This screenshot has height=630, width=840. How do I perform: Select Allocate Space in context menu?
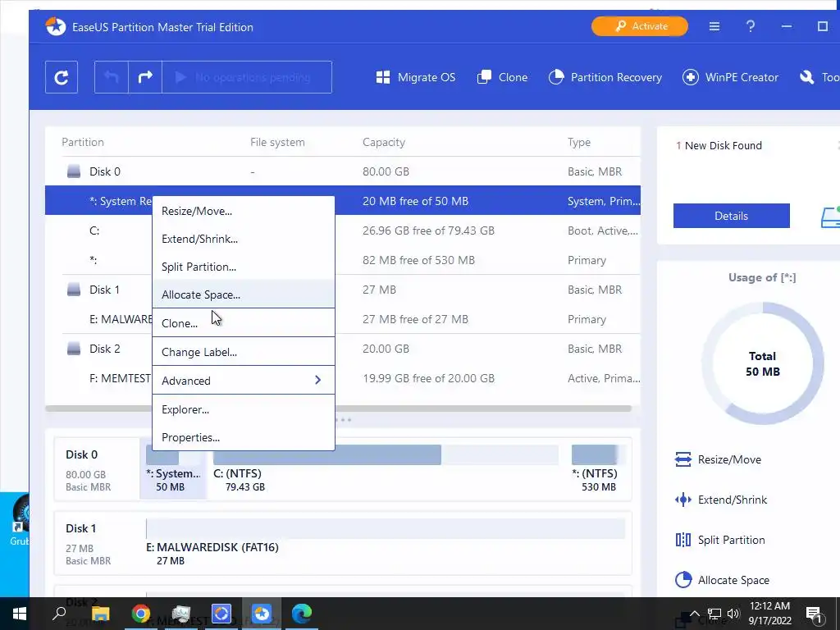pos(244,294)
